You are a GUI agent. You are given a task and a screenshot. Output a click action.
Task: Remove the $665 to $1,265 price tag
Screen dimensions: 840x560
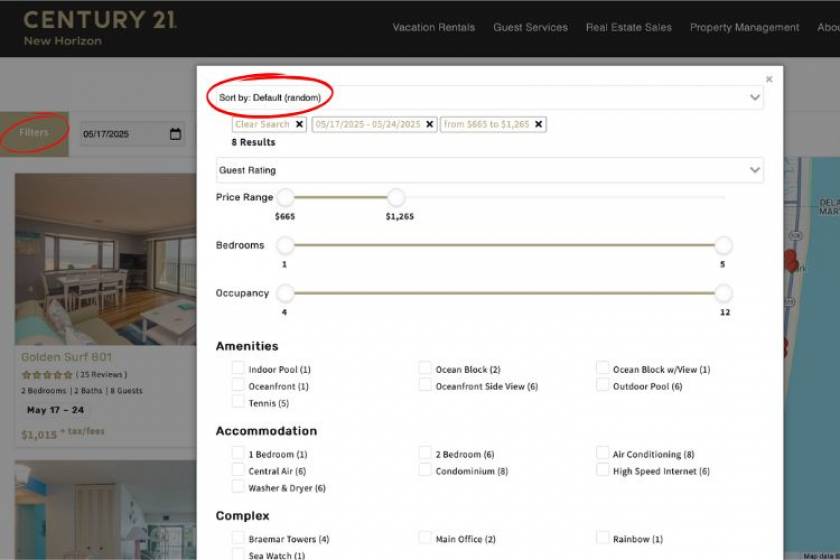(x=538, y=124)
